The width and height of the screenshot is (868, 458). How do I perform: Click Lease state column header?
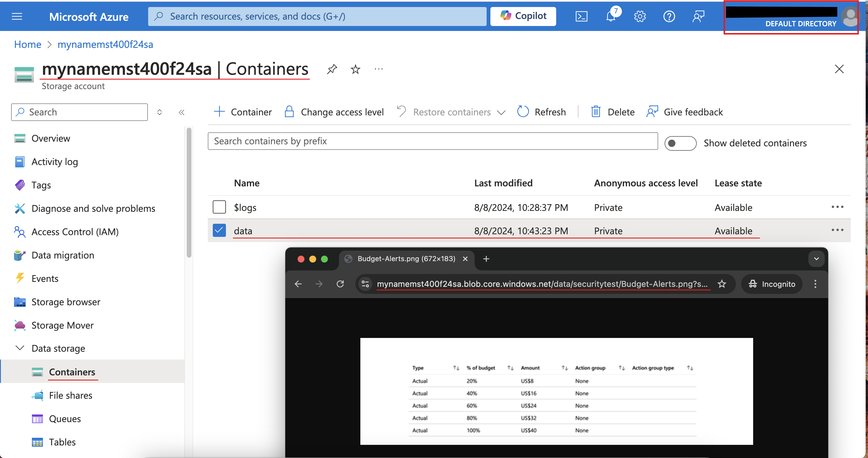click(738, 183)
